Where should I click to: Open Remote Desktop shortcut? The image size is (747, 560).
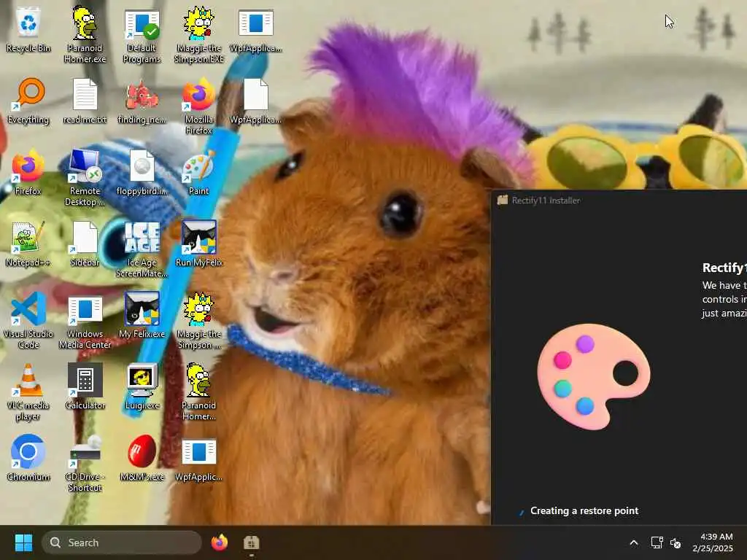[85, 178]
